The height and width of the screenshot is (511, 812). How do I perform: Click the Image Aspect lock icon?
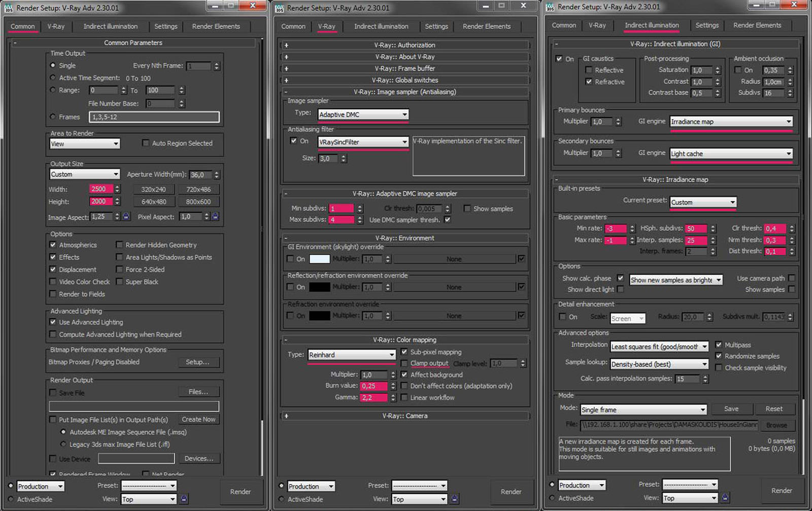click(126, 217)
